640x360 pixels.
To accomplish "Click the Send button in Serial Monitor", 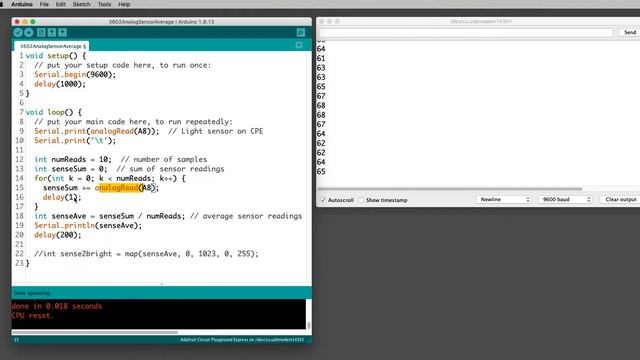I will click(629, 32).
